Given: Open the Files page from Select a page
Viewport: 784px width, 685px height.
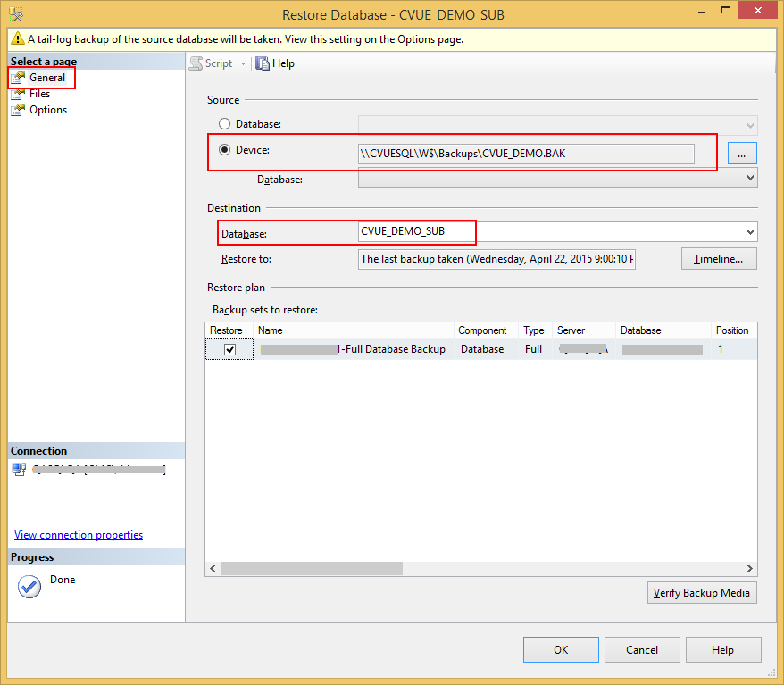Looking at the screenshot, I should click(41, 93).
